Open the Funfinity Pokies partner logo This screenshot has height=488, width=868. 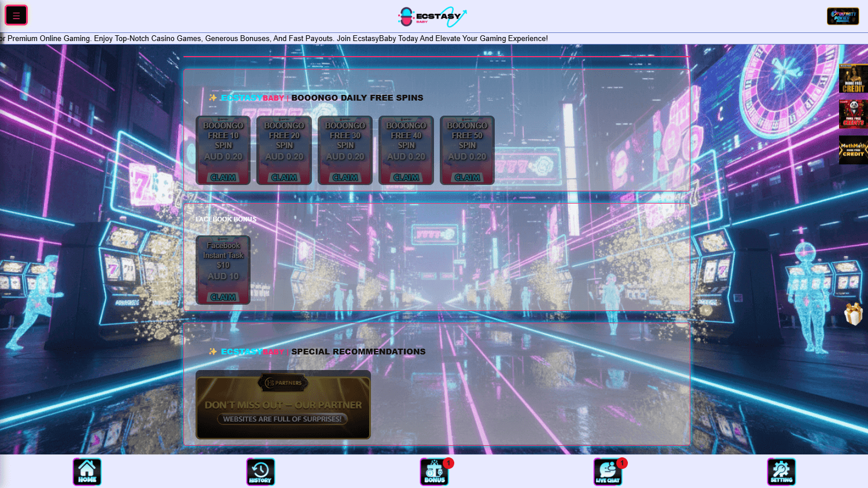pyautogui.click(x=843, y=16)
